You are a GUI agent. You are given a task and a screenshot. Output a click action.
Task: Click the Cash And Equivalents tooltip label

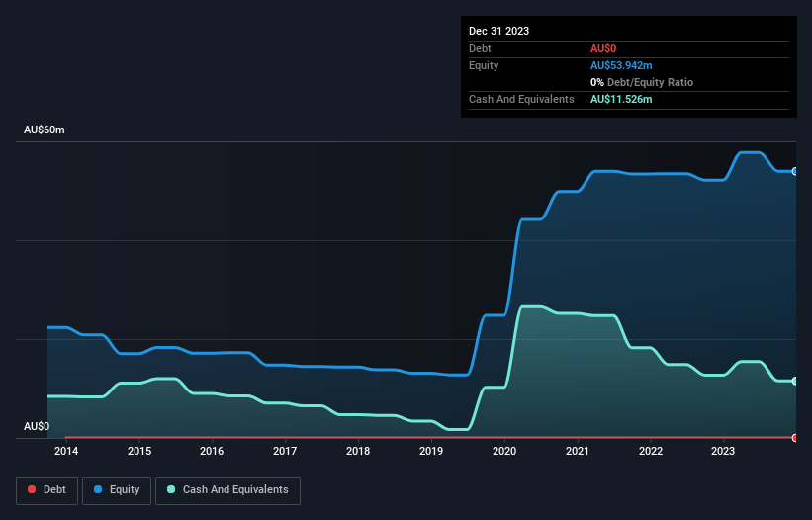pos(521,99)
